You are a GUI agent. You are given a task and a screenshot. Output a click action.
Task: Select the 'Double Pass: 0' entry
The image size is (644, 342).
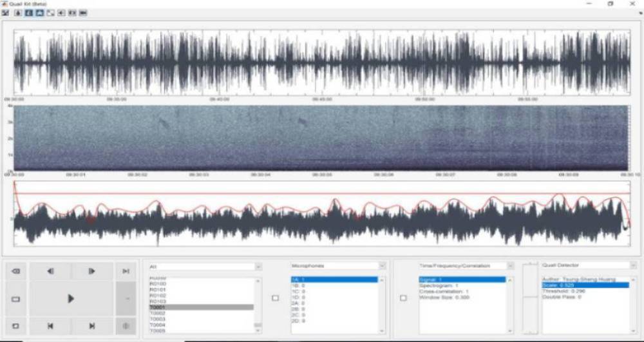[585, 296]
